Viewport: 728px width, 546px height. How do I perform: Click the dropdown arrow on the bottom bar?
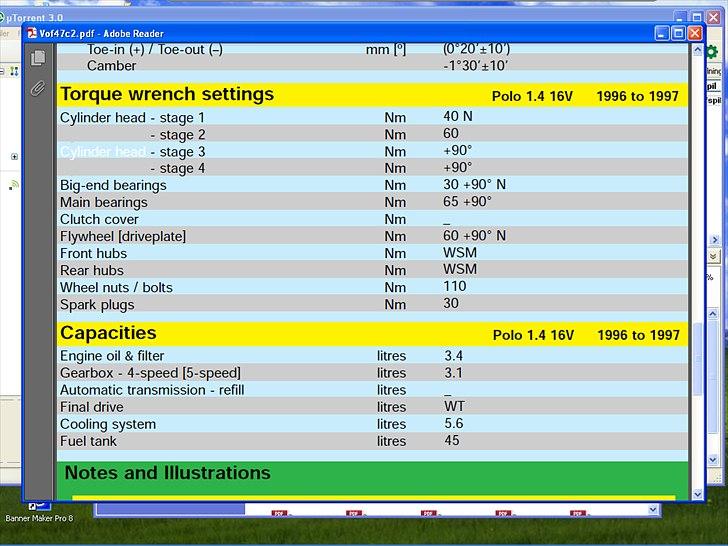pyautogui.click(x=654, y=509)
